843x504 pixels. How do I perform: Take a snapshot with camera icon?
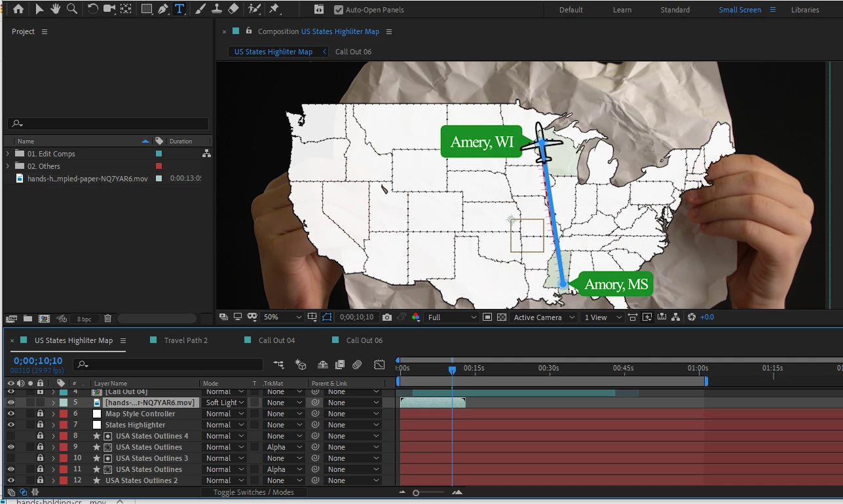click(x=387, y=317)
